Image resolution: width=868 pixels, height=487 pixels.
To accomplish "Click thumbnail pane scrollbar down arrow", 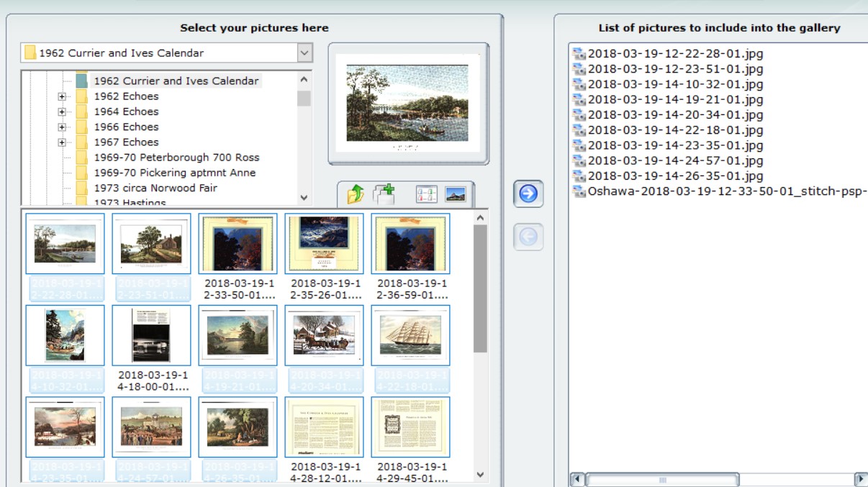I will 480,475.
